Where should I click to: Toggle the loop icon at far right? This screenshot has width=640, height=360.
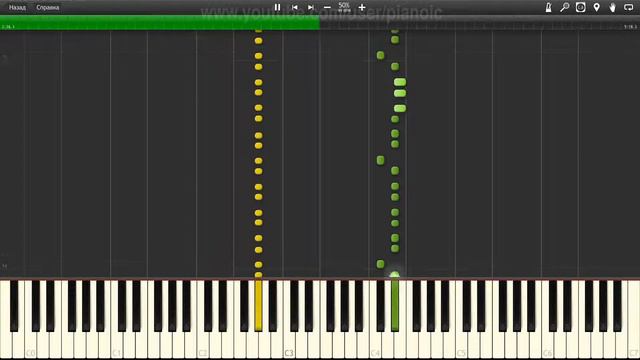pos(629,7)
